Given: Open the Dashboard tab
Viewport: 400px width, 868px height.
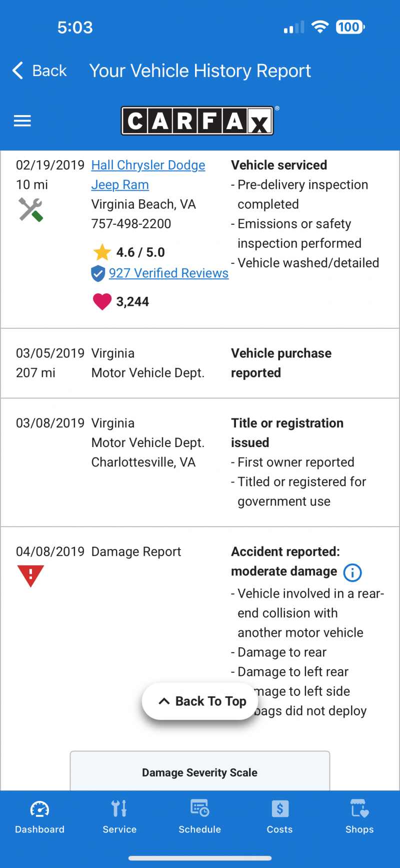Looking at the screenshot, I should click(40, 816).
